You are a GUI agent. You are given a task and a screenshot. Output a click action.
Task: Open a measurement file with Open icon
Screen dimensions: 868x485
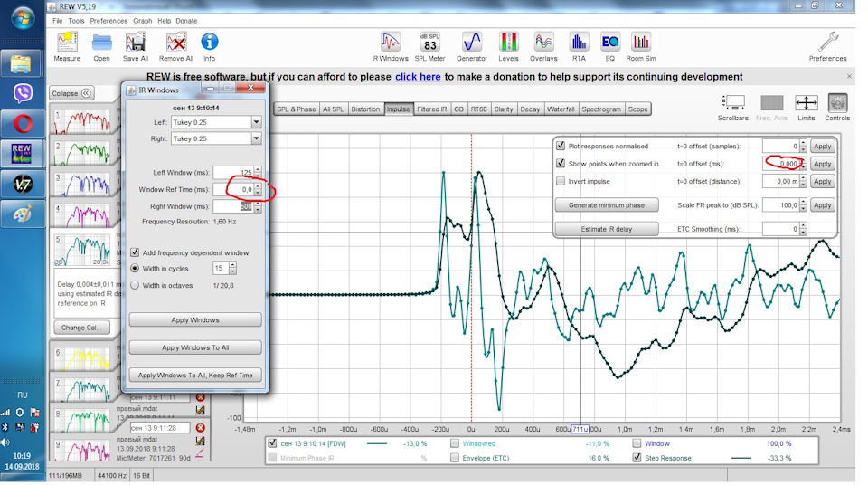102,43
